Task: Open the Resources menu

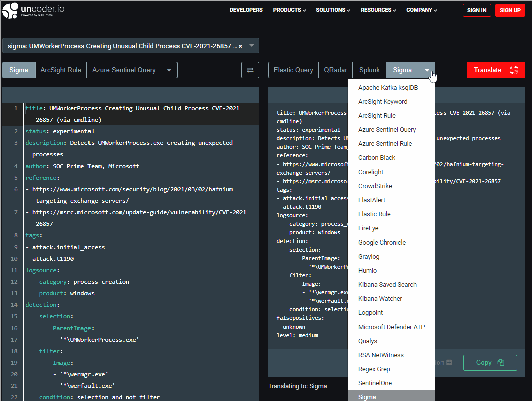Action: (x=378, y=10)
